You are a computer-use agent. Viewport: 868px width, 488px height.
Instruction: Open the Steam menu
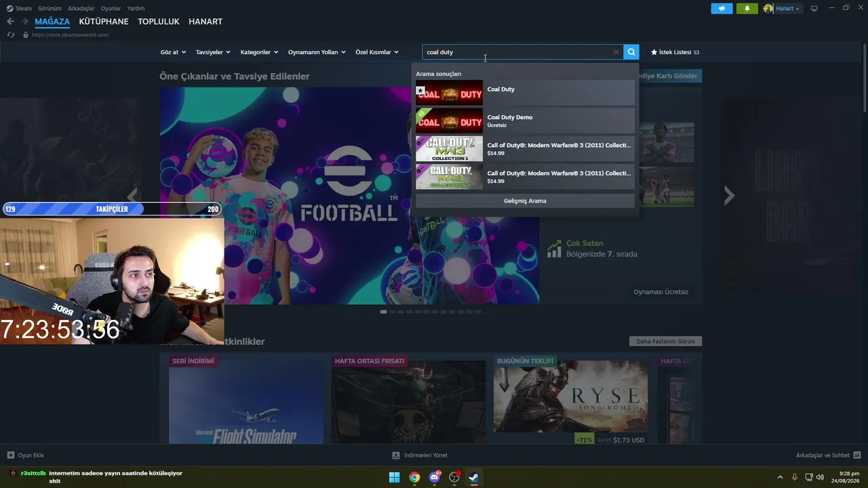19,8
